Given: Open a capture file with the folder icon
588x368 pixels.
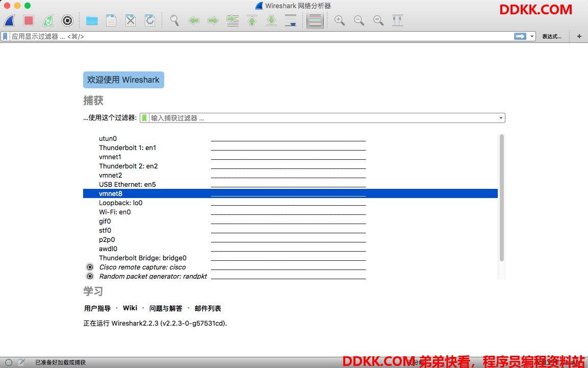Looking at the screenshot, I should tap(92, 20).
